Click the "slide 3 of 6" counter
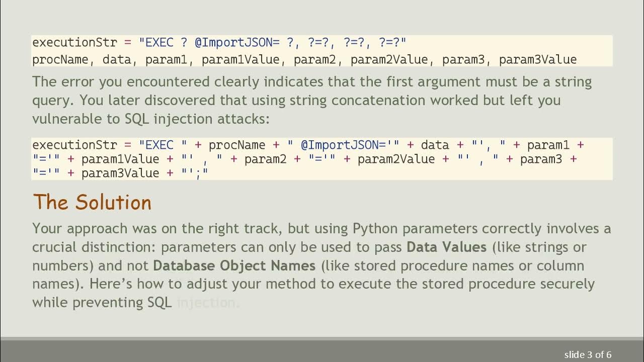Screen dimensions: 644x362 click(x=588, y=355)
